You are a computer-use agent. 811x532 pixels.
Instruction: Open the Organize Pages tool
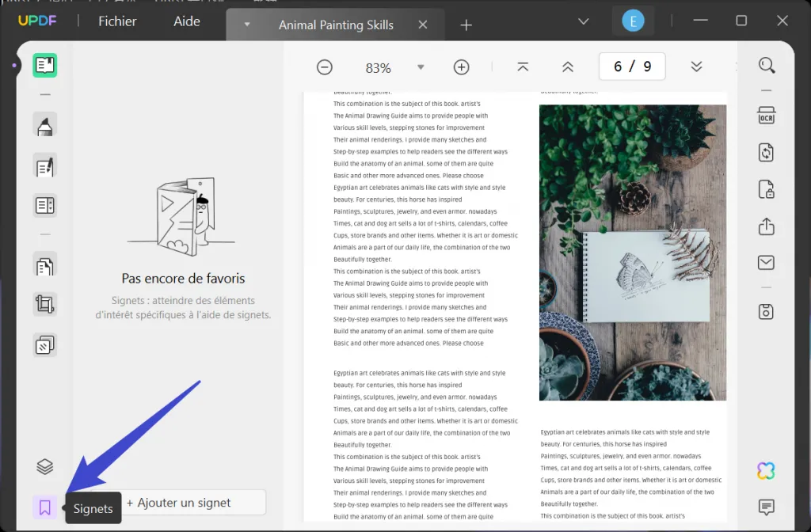(x=45, y=266)
